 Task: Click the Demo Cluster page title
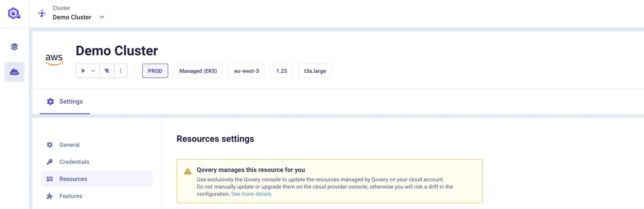[117, 51]
